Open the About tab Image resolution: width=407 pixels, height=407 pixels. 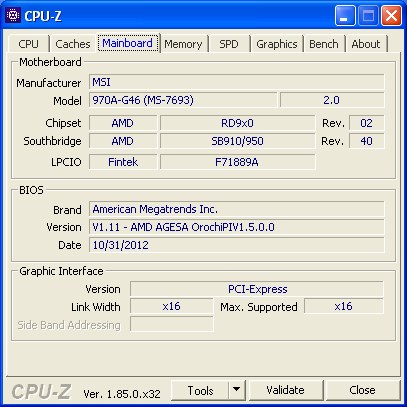pyautogui.click(x=366, y=44)
